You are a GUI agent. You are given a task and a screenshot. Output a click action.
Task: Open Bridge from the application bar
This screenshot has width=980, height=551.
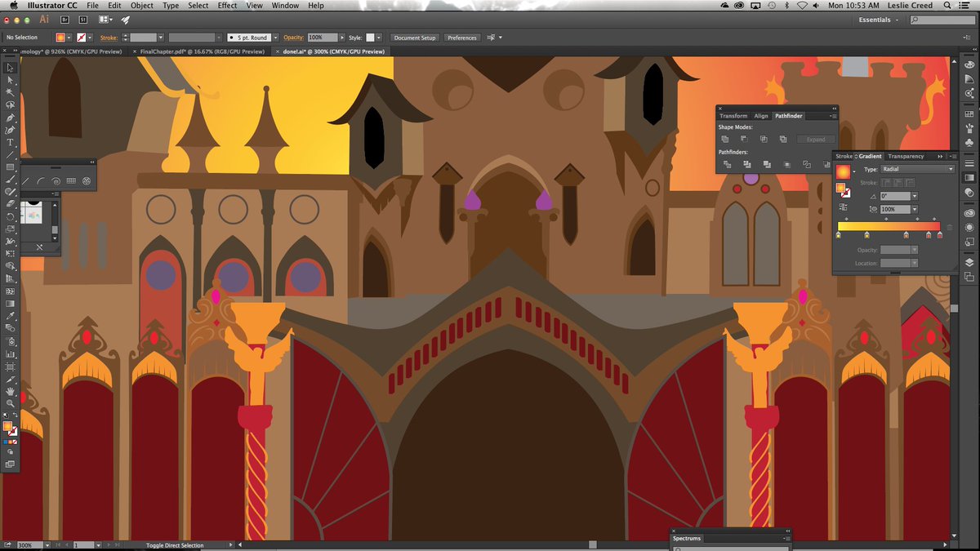click(65, 19)
